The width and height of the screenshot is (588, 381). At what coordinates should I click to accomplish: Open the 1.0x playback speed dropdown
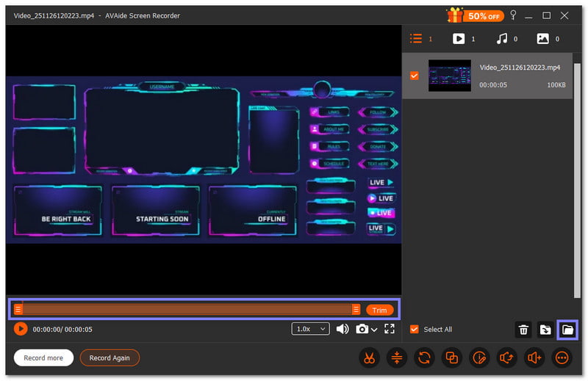pos(311,329)
